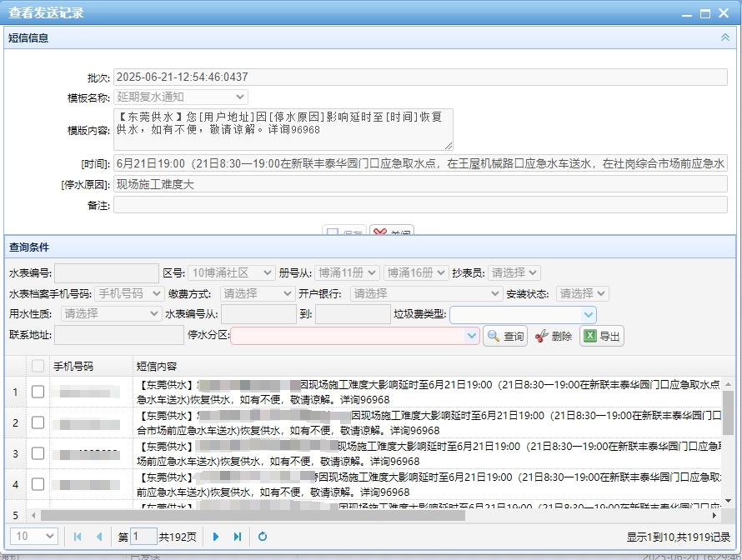
Task: Collapse the 短信信息 panel chevron
Action: click(724, 37)
